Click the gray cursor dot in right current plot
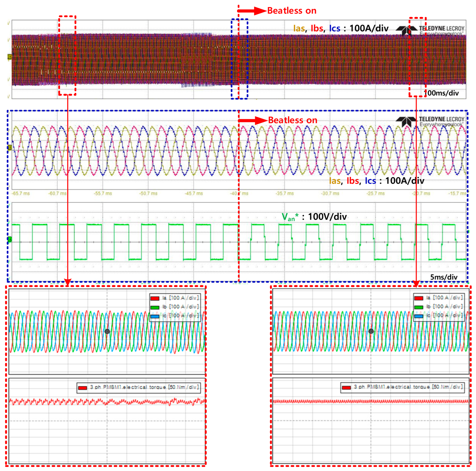 (371, 331)
